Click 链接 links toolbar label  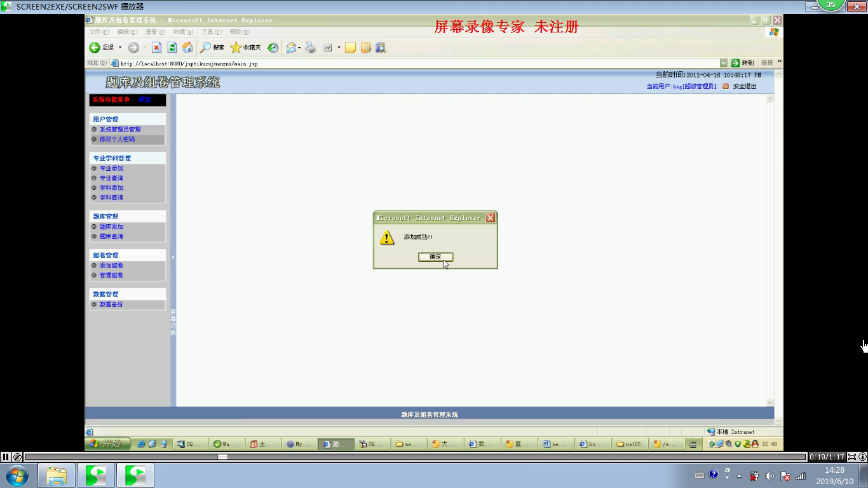[767, 63]
